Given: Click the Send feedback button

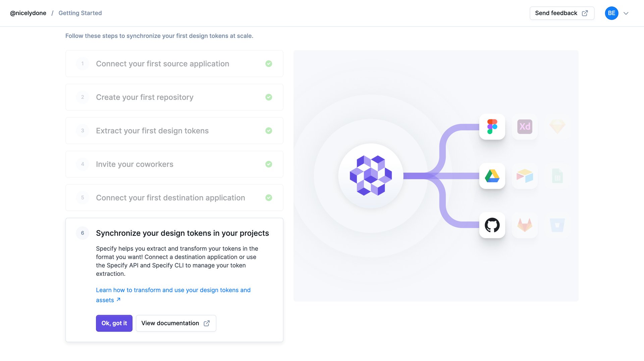Looking at the screenshot, I should [562, 13].
